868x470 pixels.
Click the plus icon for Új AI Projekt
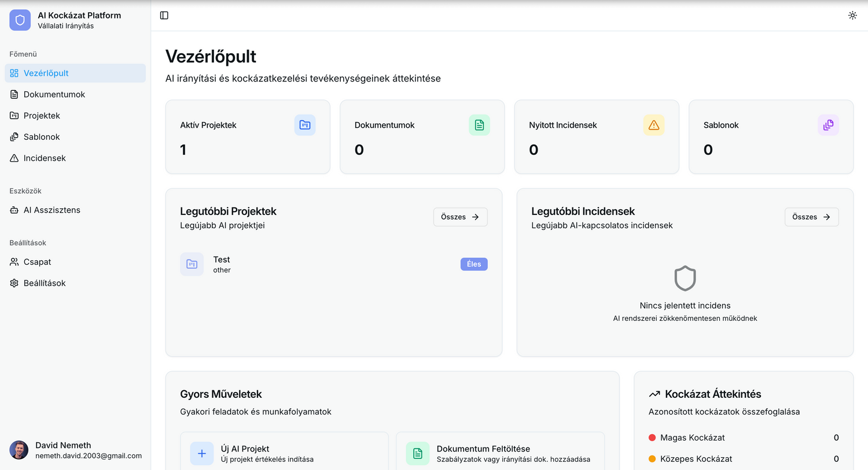pyautogui.click(x=202, y=454)
